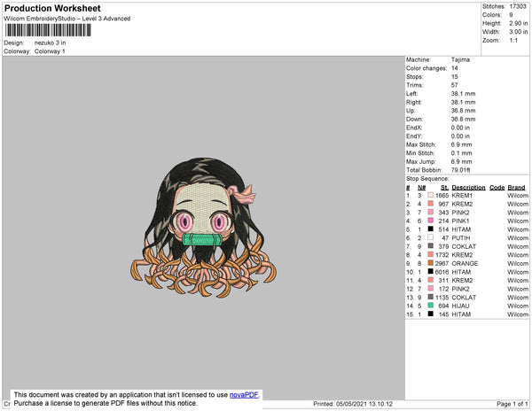Select the HITAM swatch with 6016 stitches
Screen dimensions: 532x411
(x=431, y=271)
